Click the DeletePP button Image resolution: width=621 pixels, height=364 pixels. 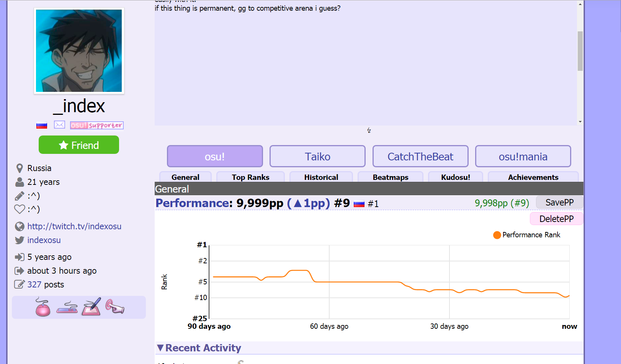556,219
